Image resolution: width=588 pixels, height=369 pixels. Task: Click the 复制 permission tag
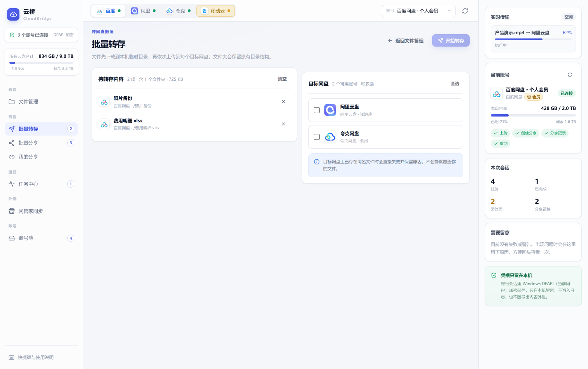tap(500, 144)
